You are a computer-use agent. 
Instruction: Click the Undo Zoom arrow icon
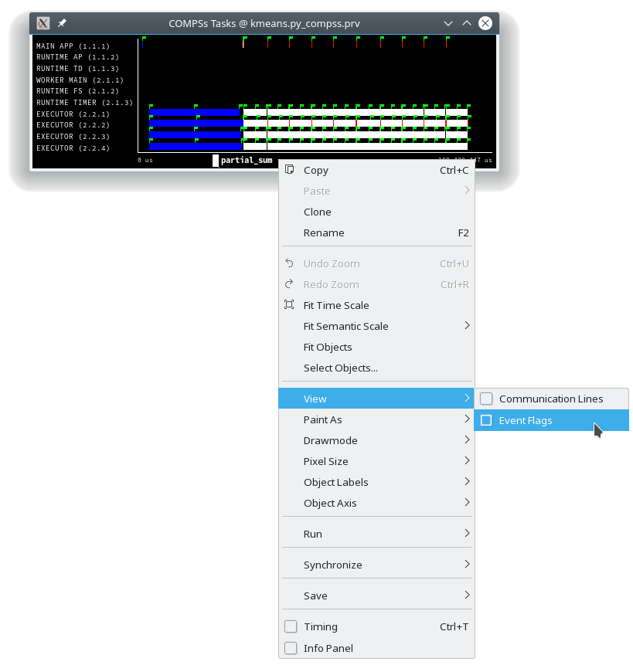point(290,263)
